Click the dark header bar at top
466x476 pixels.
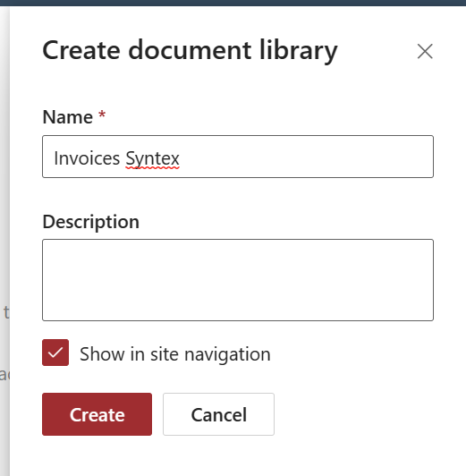click(x=233, y=3)
